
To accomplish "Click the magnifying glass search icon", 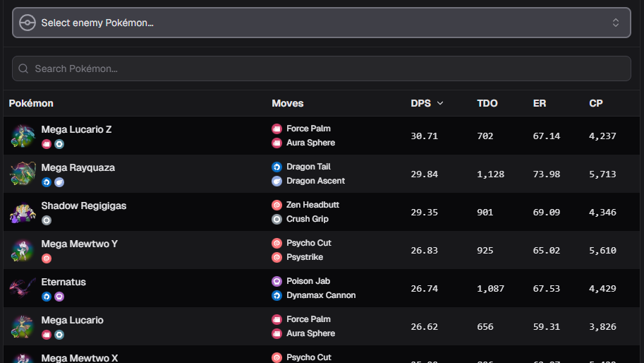I will pos(24,69).
